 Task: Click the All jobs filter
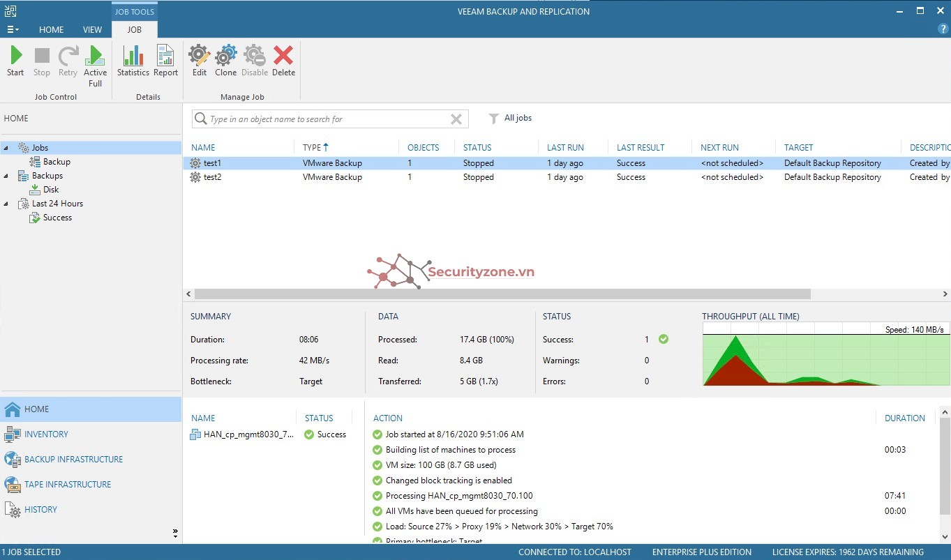pyautogui.click(x=510, y=119)
